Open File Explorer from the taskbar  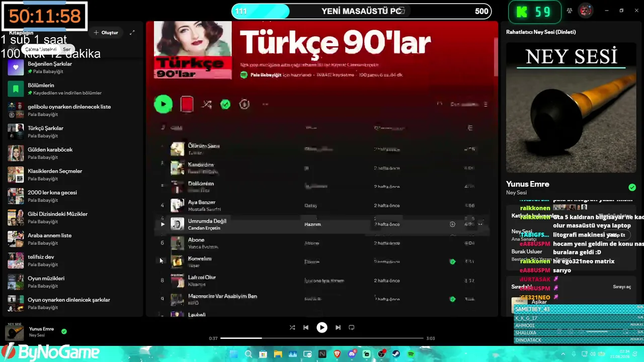[x=278, y=354]
